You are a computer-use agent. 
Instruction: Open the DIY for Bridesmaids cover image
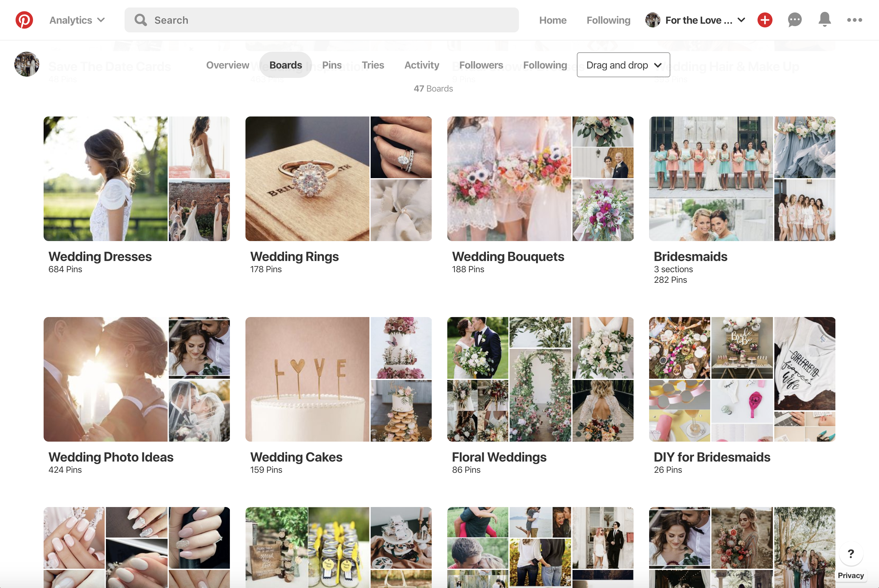point(742,379)
